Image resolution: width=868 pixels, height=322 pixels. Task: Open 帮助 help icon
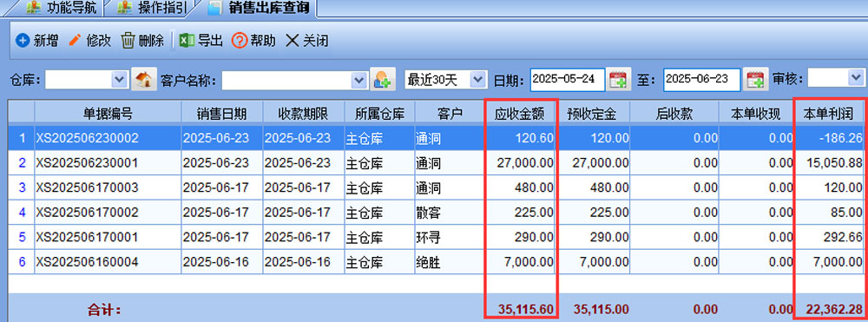coord(240,41)
